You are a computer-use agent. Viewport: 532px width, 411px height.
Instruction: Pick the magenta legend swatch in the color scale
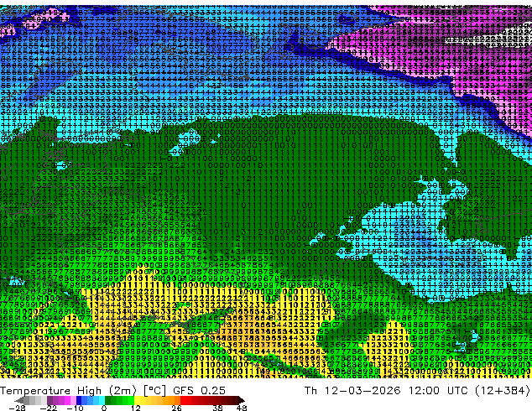(67, 400)
